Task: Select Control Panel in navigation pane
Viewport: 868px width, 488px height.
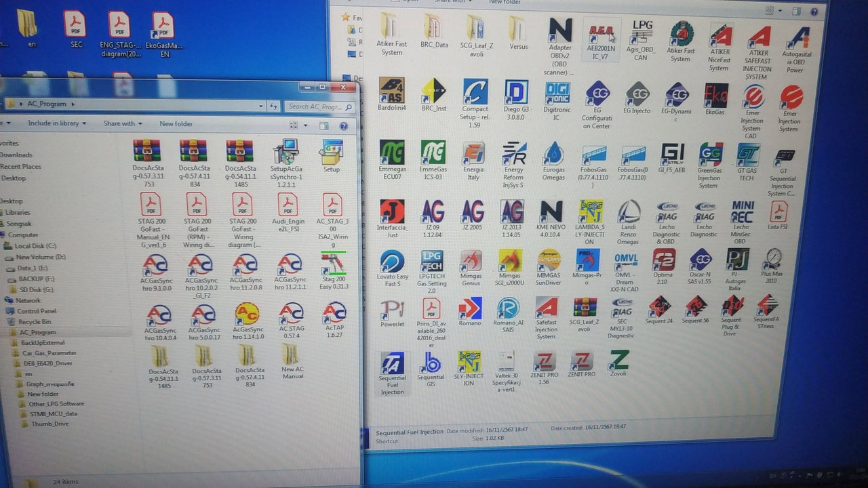Action: pyautogui.click(x=37, y=311)
